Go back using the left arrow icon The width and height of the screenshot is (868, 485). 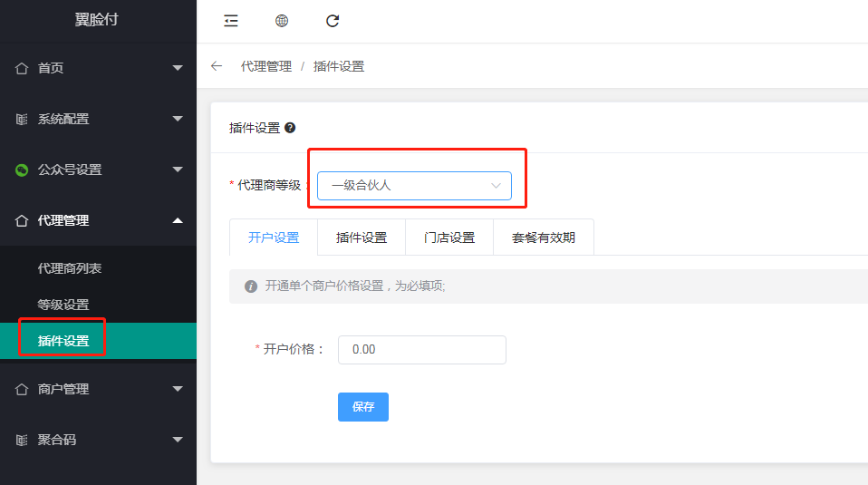pyautogui.click(x=217, y=66)
